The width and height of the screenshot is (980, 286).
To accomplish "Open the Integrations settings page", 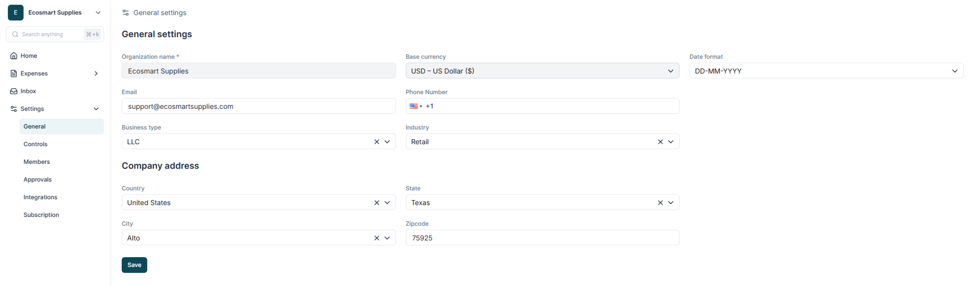I will click(x=40, y=197).
